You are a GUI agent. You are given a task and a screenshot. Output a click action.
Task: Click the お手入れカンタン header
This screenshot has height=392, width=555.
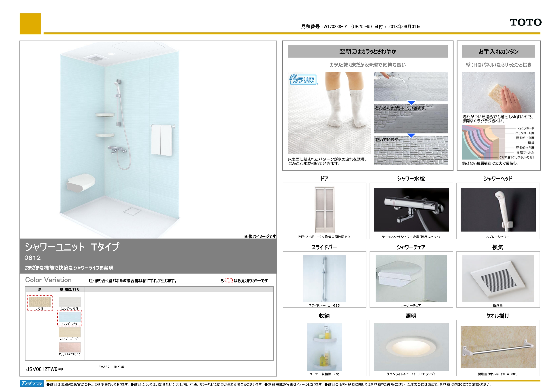coord(498,51)
